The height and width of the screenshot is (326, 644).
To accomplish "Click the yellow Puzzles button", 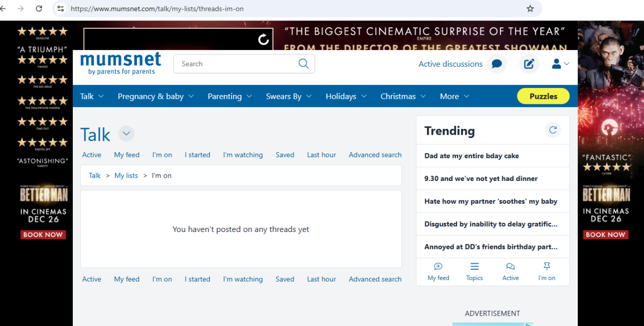I will (543, 96).
